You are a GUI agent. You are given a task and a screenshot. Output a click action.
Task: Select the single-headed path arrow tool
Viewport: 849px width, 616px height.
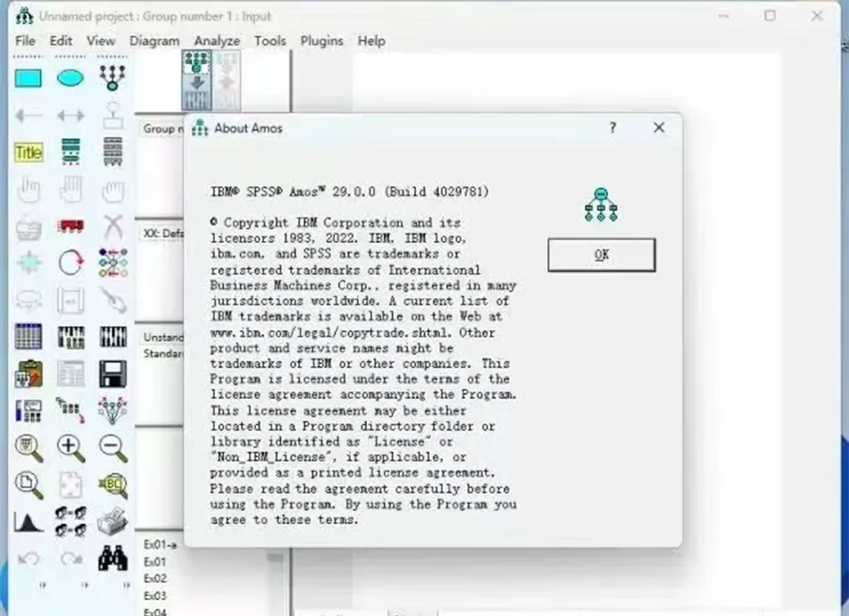[29, 115]
